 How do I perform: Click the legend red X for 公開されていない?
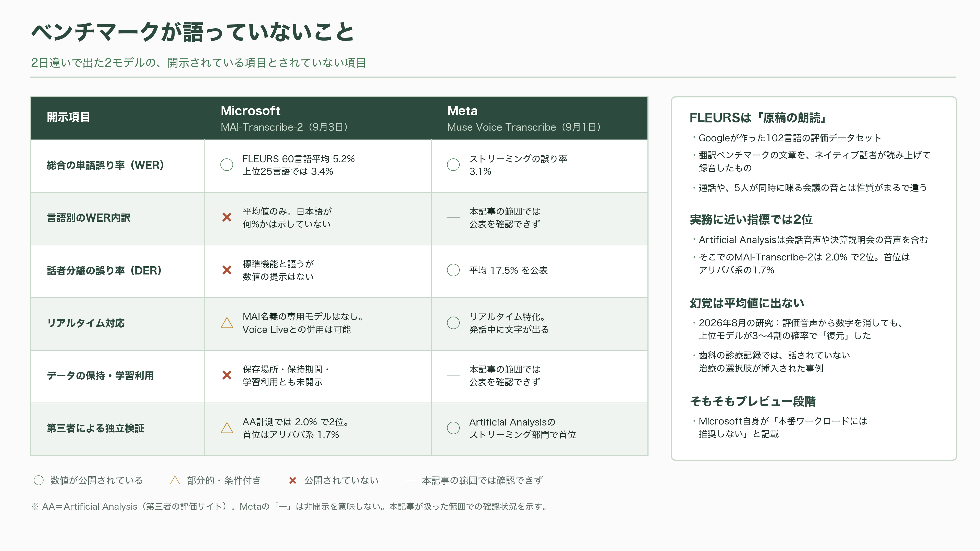pyautogui.click(x=292, y=481)
